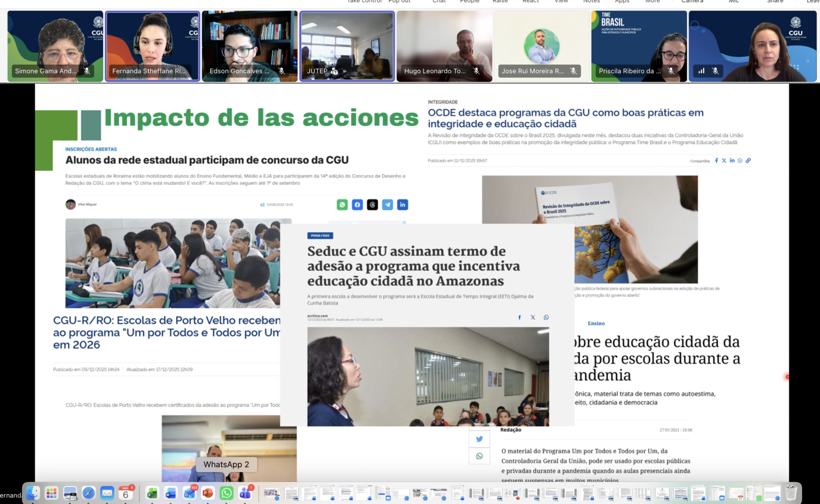The width and height of the screenshot is (820, 504).
Task: Select the JUTEP room video tile
Action: pyautogui.click(x=347, y=46)
